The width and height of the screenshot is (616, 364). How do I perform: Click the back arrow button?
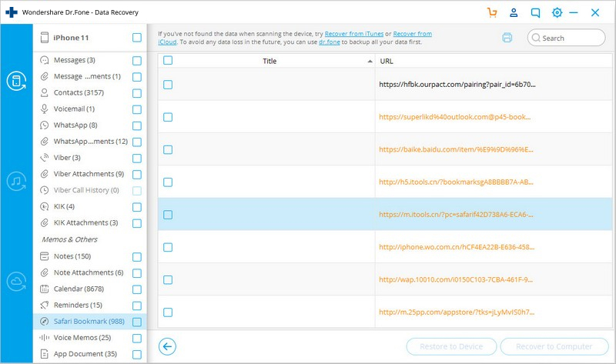167,347
